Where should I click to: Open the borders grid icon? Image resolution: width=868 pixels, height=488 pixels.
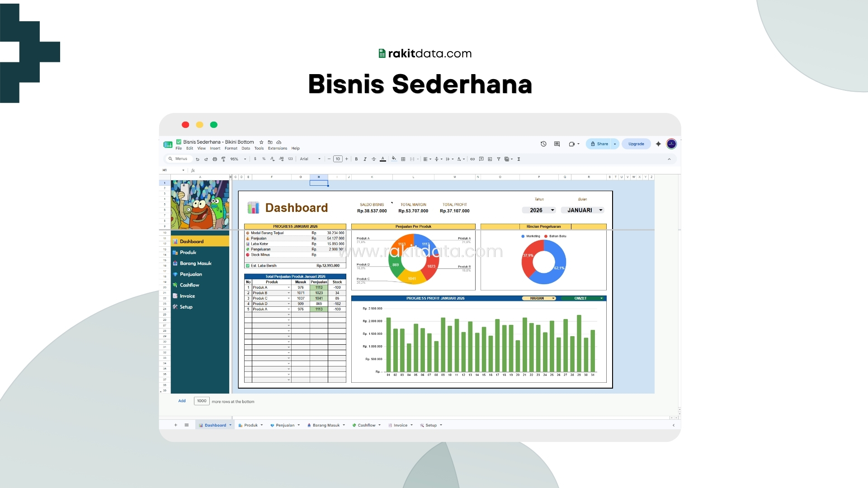403,159
